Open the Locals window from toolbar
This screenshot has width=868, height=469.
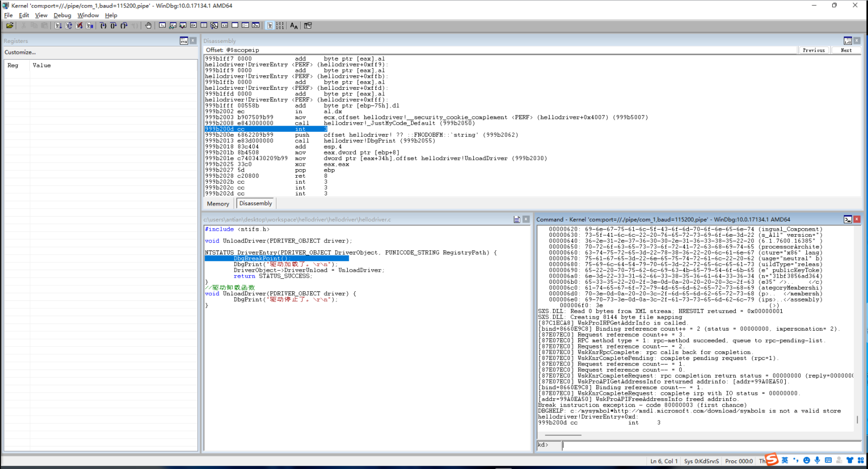pyautogui.click(x=183, y=25)
